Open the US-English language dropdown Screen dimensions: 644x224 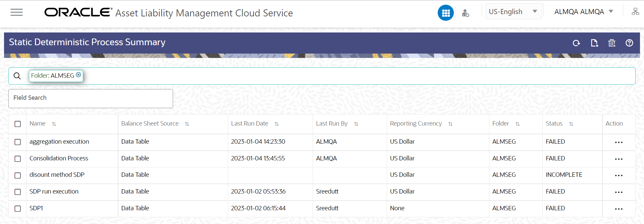coord(514,12)
